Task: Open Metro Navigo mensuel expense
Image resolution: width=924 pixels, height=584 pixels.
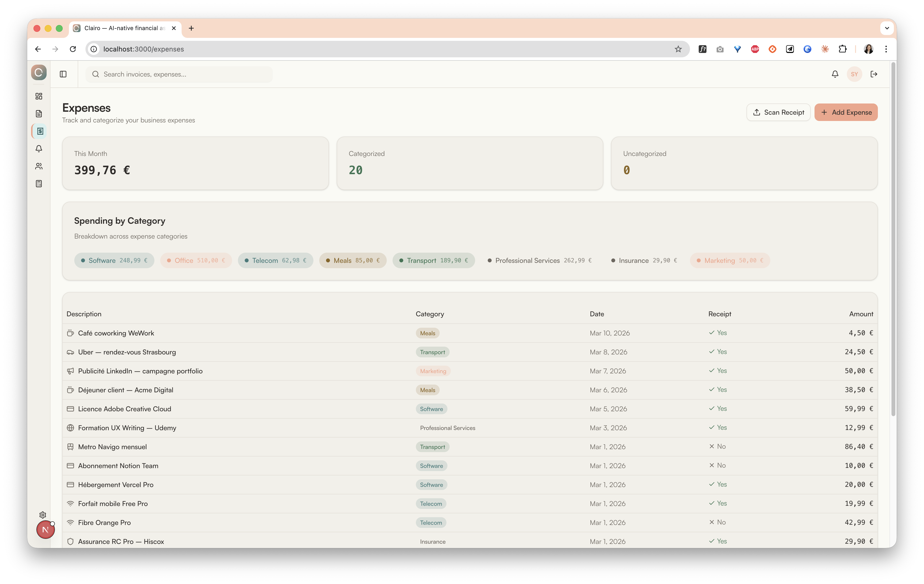Action: [470, 447]
